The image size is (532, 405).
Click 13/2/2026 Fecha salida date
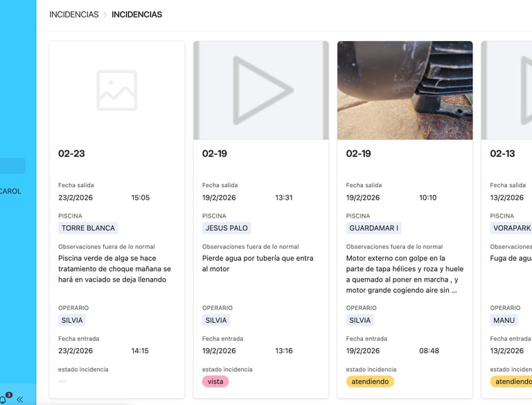point(507,198)
